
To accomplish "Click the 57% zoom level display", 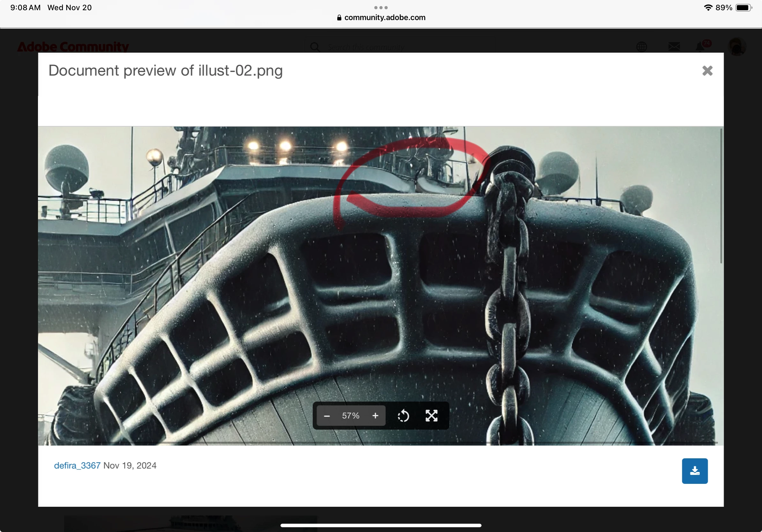I will tap(350, 416).
